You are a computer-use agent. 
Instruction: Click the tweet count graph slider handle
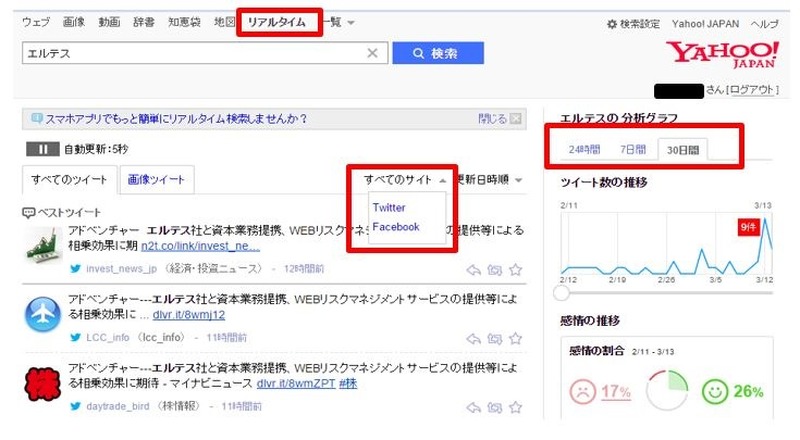point(562,293)
